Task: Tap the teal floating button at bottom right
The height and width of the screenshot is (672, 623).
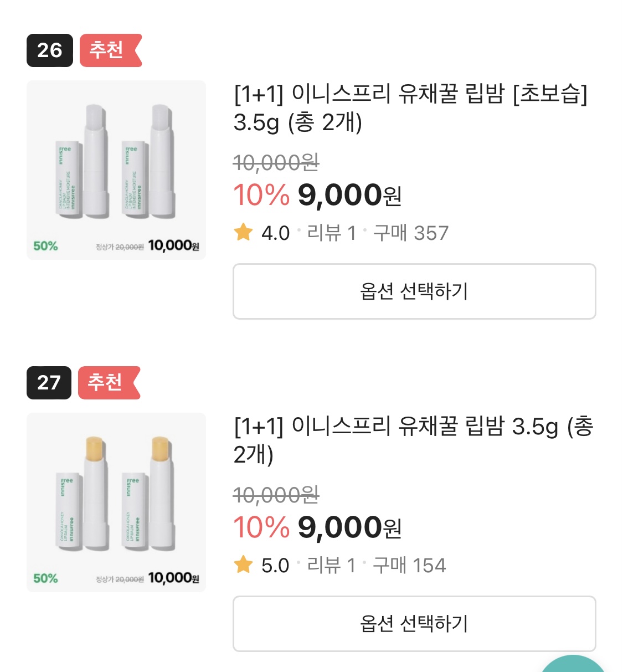Action: coord(573,665)
